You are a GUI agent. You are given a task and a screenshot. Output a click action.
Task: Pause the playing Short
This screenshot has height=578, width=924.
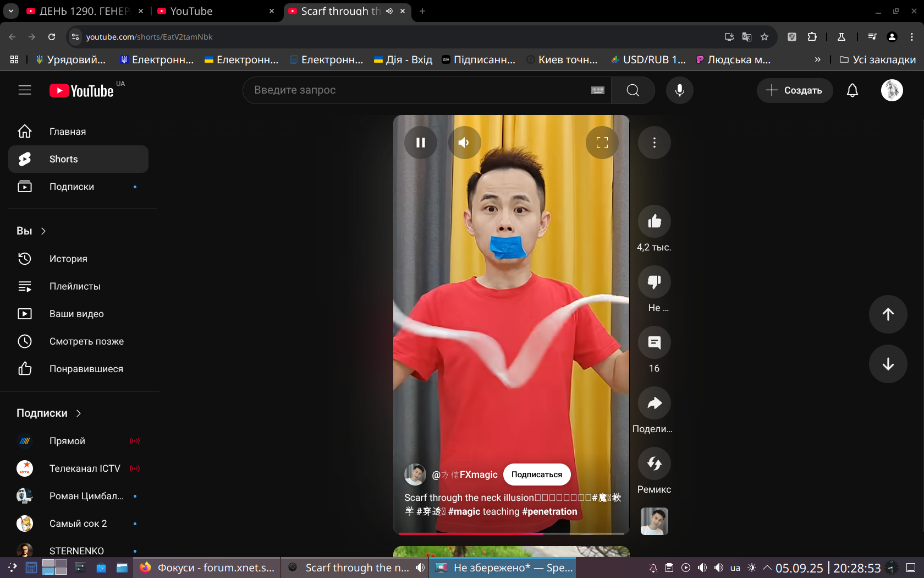coord(421,143)
